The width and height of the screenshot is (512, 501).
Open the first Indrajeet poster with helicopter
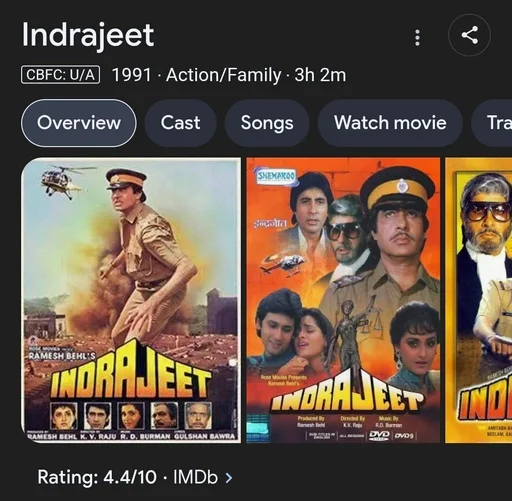[x=131, y=300]
